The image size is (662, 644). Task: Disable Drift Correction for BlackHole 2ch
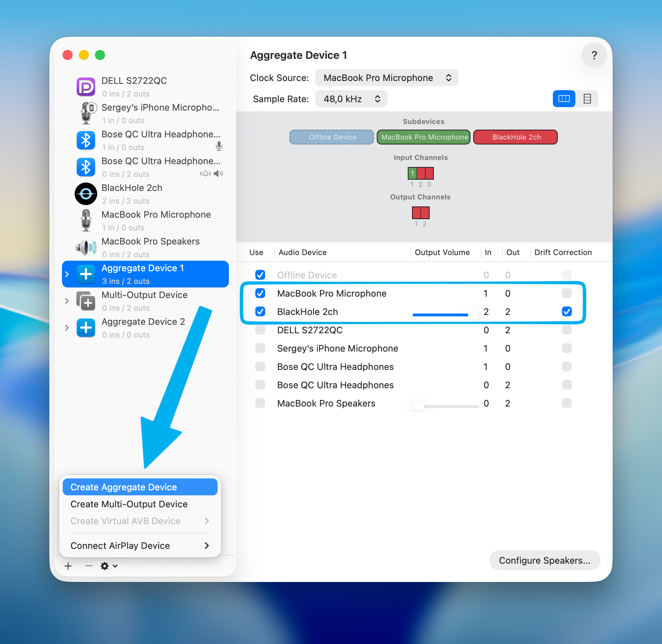(x=567, y=311)
